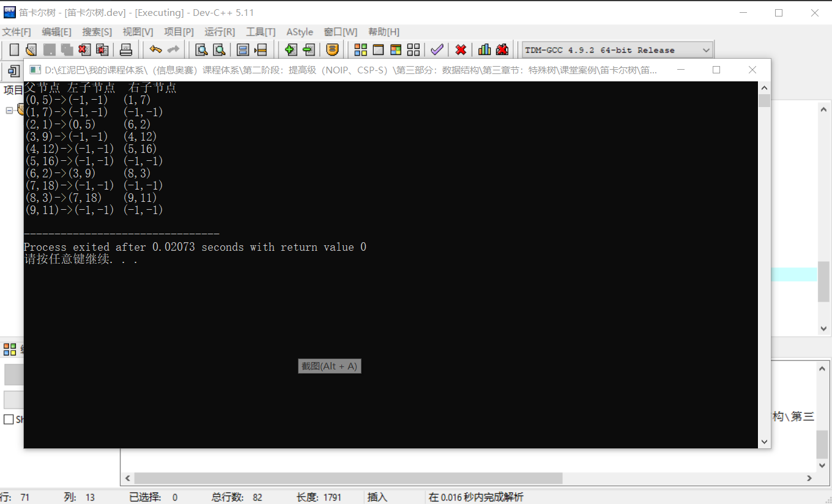
Task: Click the bottom horizontal scrollbar thumb
Action: pyautogui.click(x=348, y=478)
